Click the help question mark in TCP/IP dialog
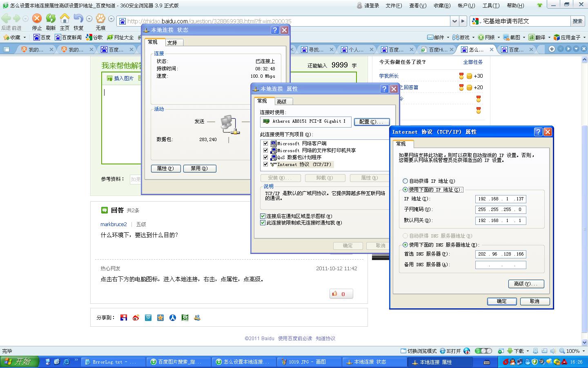This screenshot has height=368, width=588. 538,132
